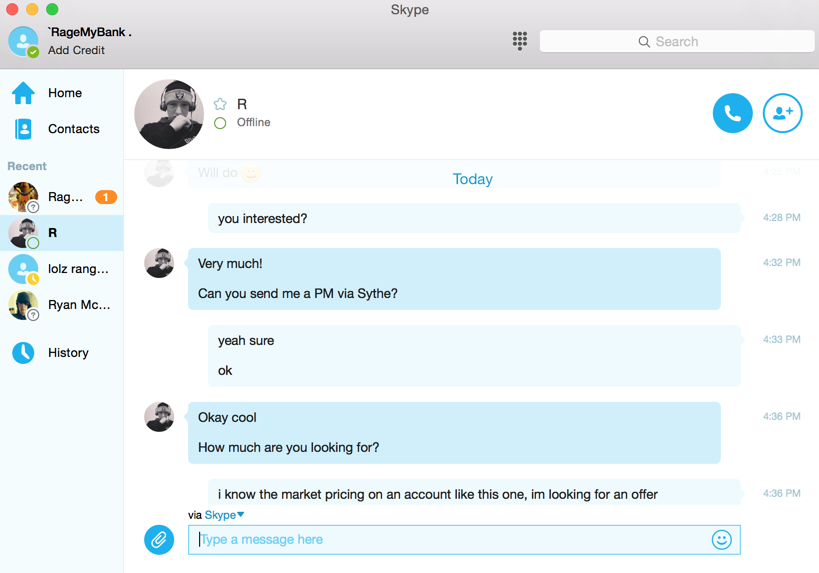Open the emoticon smiley picker
Viewport: 819px width, 573px height.
point(721,539)
